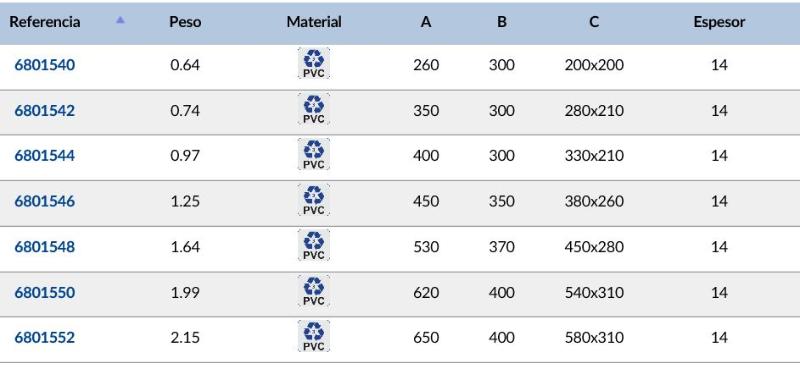Open the link for reference 6801542
Screen dimensions: 800x369
[44, 111]
